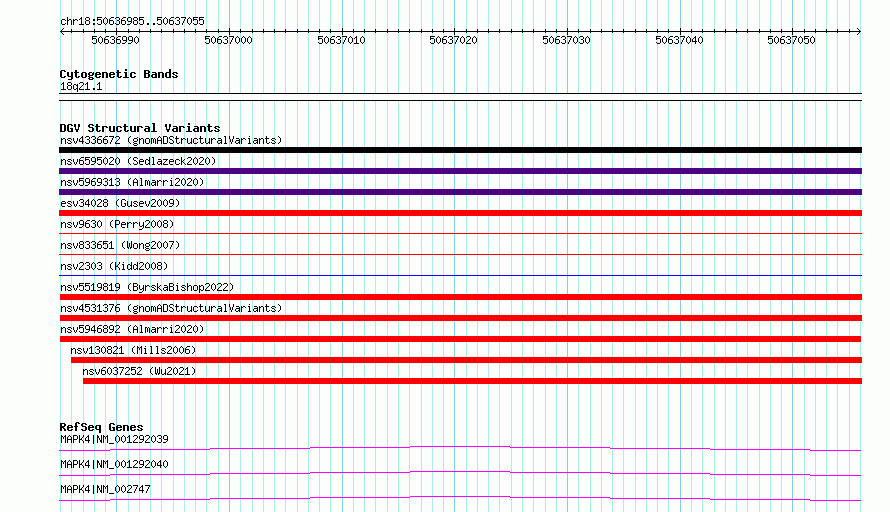Click the DGV Structural Variants track title
Screen dimensions: 890x512
(x=140, y=128)
